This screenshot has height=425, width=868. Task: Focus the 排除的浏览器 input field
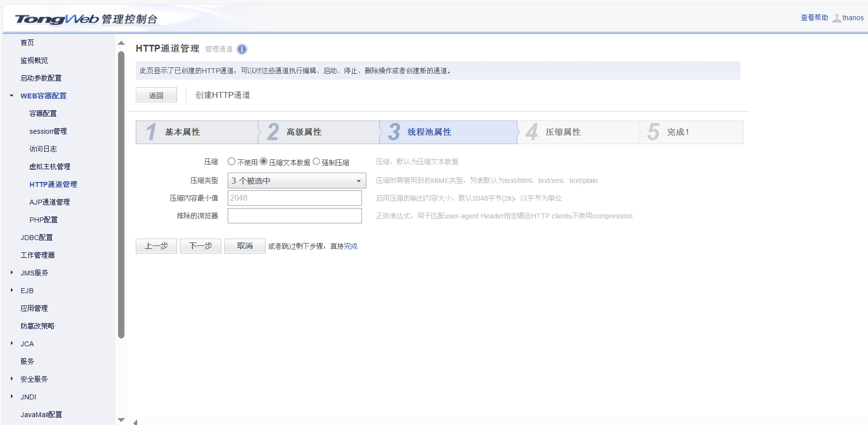[x=295, y=216]
